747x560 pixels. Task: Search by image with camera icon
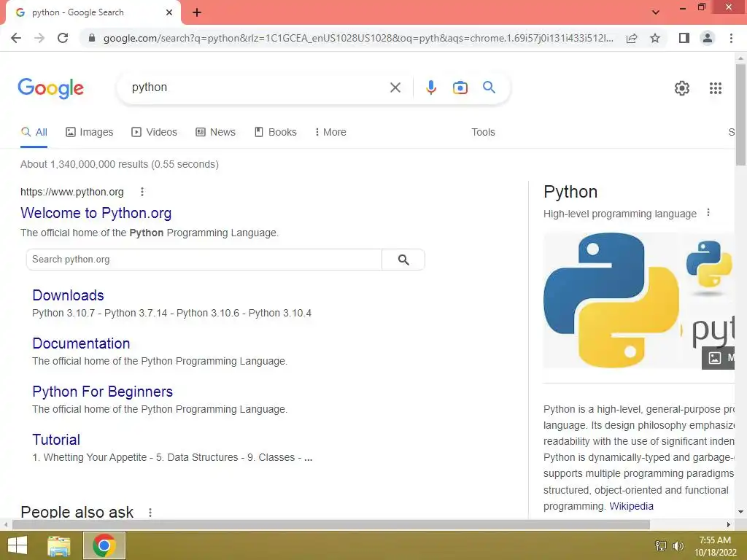460,87
